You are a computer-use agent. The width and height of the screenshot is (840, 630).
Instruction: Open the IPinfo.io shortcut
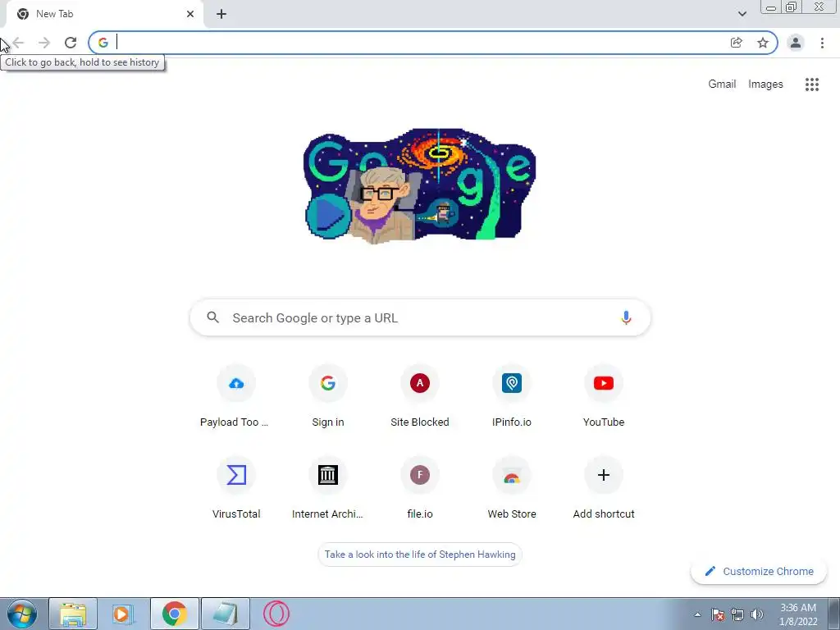pyautogui.click(x=512, y=398)
